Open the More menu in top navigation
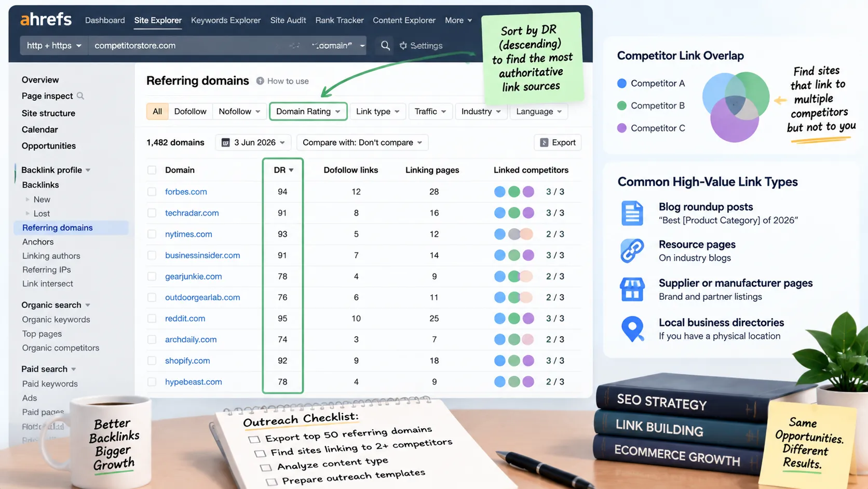Image resolution: width=868 pixels, height=489 pixels. (x=458, y=20)
